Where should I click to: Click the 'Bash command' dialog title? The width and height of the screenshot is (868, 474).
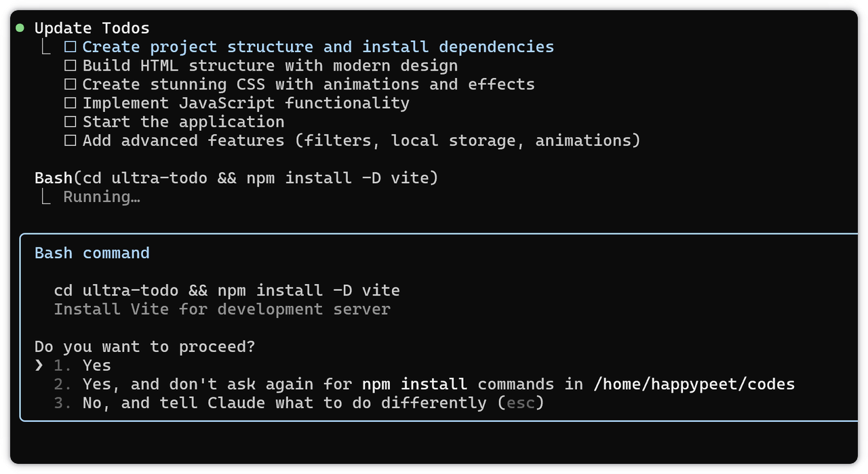(92, 253)
